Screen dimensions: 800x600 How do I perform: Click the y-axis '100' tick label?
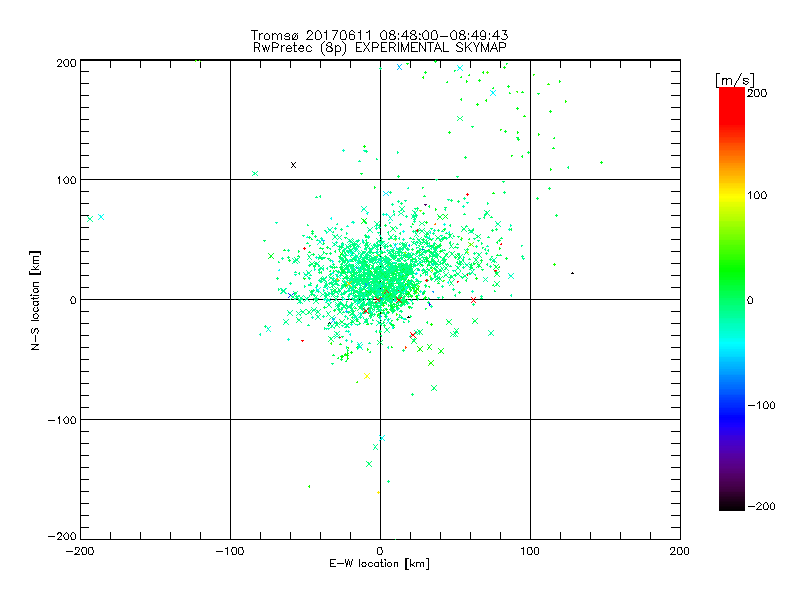pyautogui.click(x=66, y=180)
